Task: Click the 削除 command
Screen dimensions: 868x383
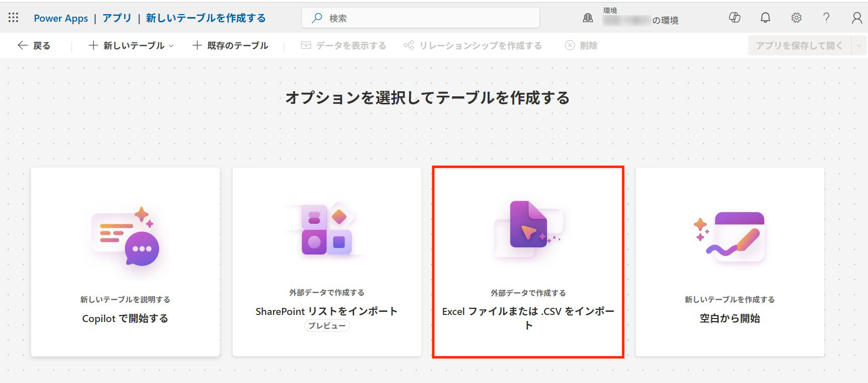Action: [x=581, y=45]
